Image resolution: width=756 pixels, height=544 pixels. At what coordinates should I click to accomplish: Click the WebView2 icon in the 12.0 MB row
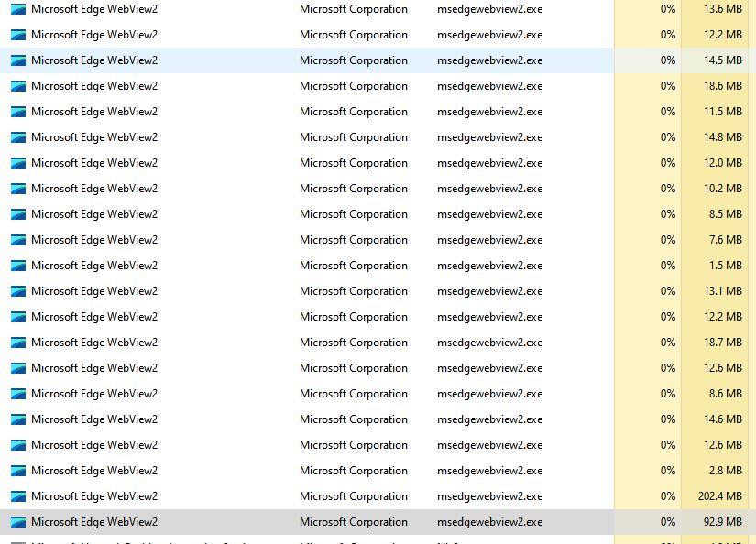[x=18, y=163]
